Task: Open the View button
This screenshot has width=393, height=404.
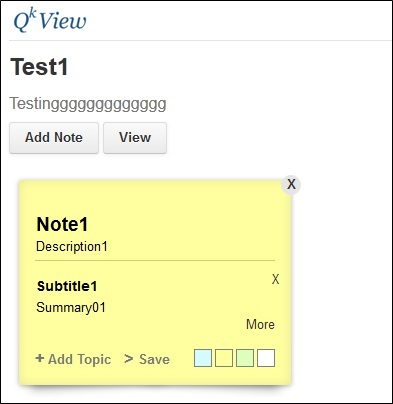Action: pyautogui.click(x=135, y=138)
